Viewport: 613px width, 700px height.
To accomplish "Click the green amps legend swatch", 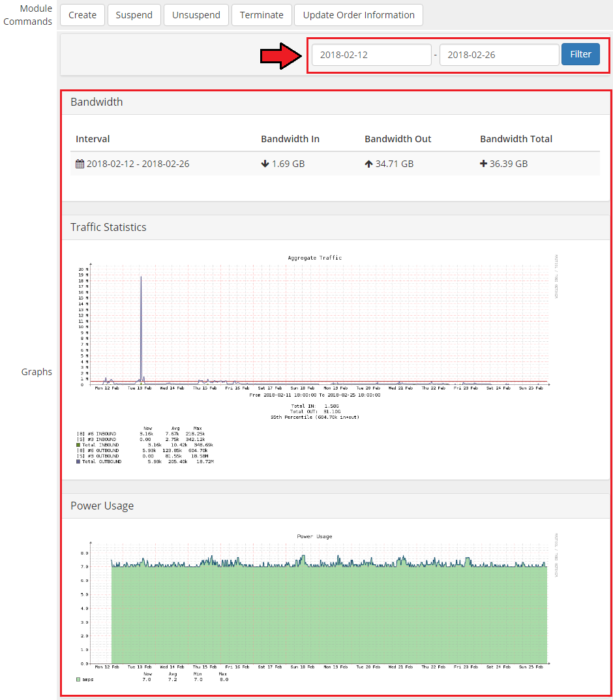I will tap(78, 680).
